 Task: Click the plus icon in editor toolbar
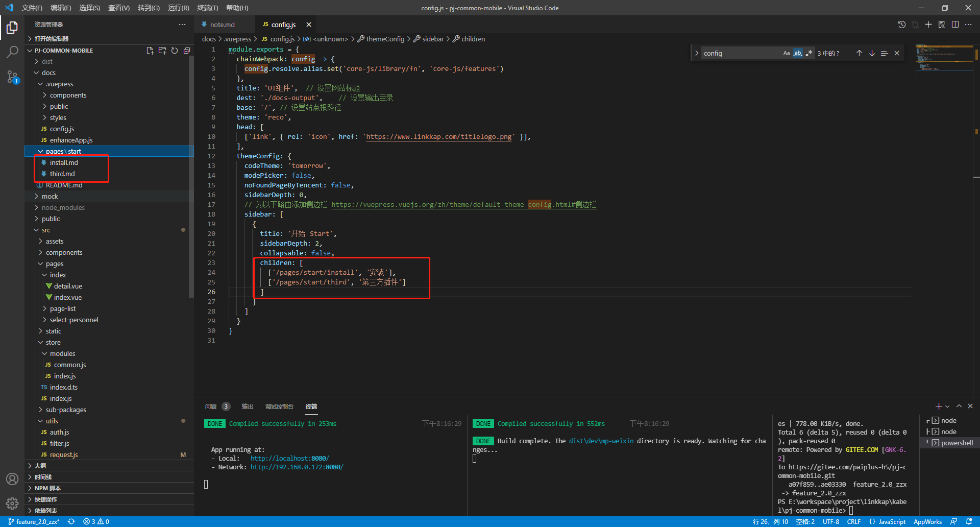coord(928,25)
